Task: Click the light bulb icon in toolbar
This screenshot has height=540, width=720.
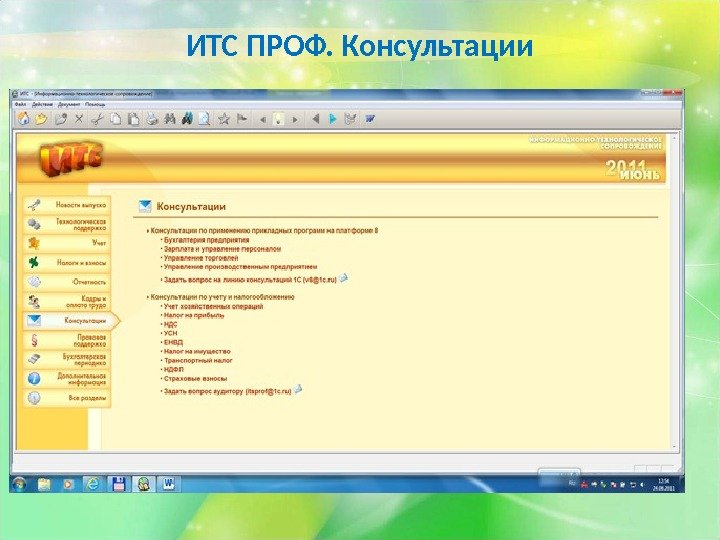Action: (278, 119)
